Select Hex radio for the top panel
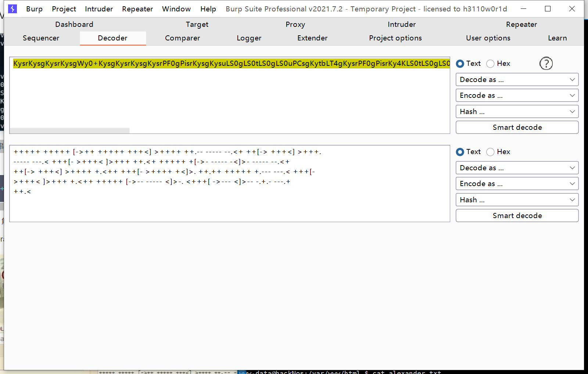Screen dimensions: 588x374 coord(490,64)
